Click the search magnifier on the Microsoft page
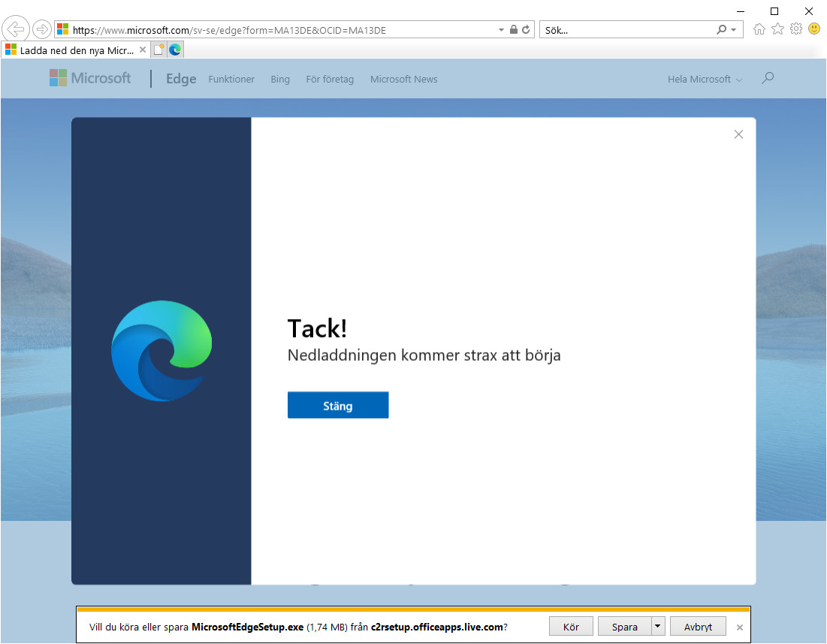Screen dimensions: 827x644 point(767,78)
